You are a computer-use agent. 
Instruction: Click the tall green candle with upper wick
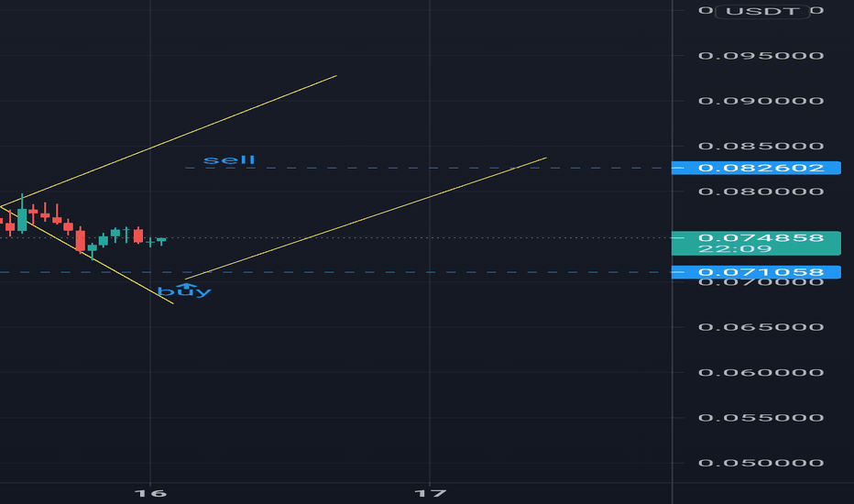tap(22, 218)
